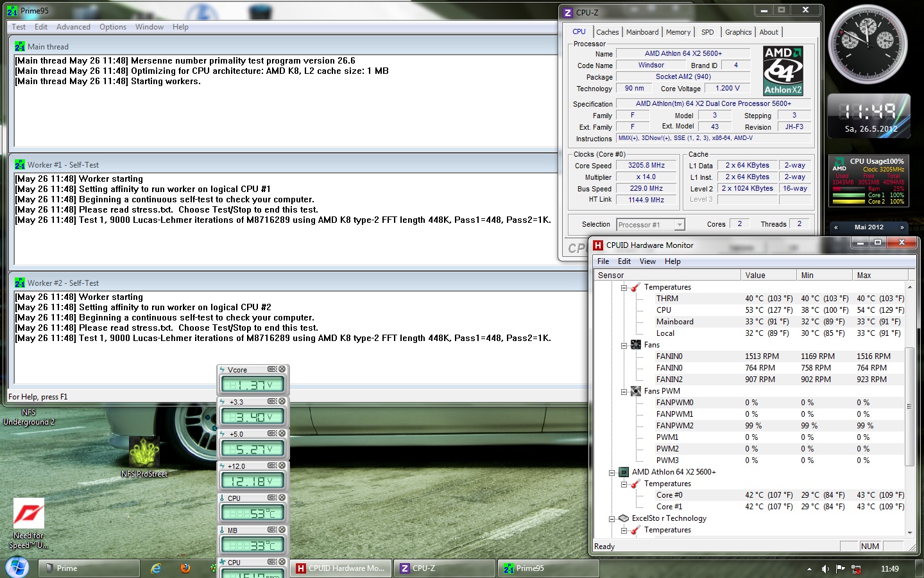Close the +3.3 voltage gadget

[282, 401]
